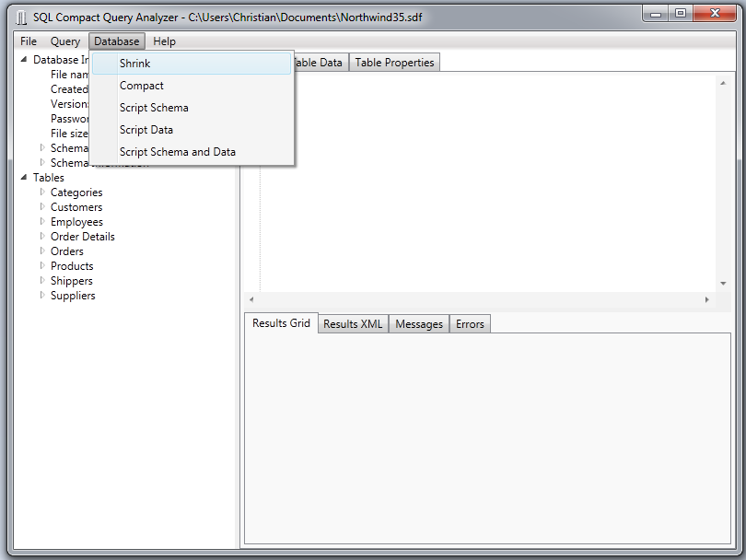Select Script Schema menu entry

(x=192, y=108)
